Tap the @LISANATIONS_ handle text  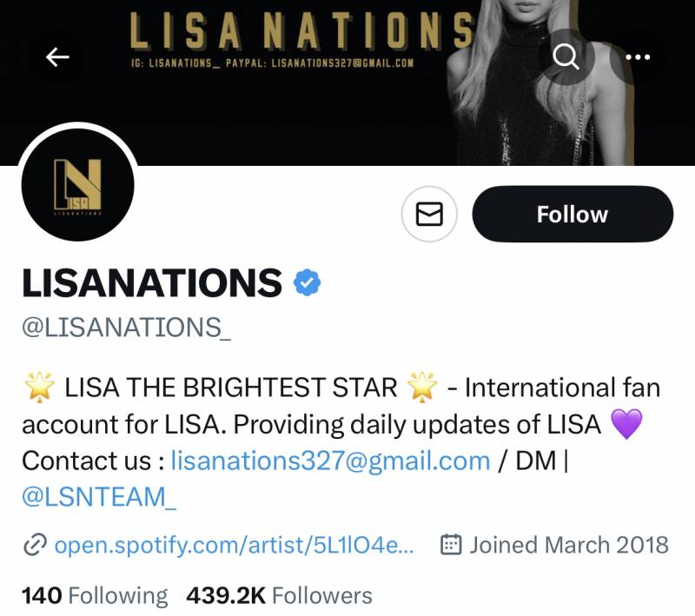click(126, 328)
